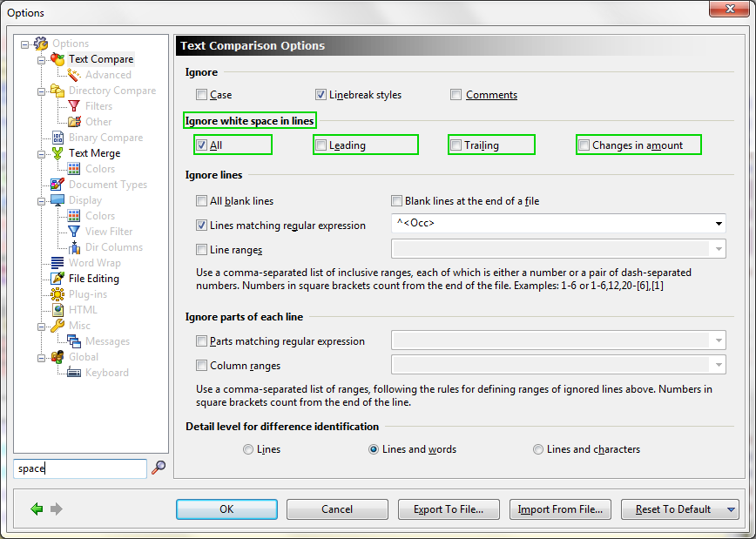
Task: Collapse the Misc tree node
Action: click(x=42, y=327)
